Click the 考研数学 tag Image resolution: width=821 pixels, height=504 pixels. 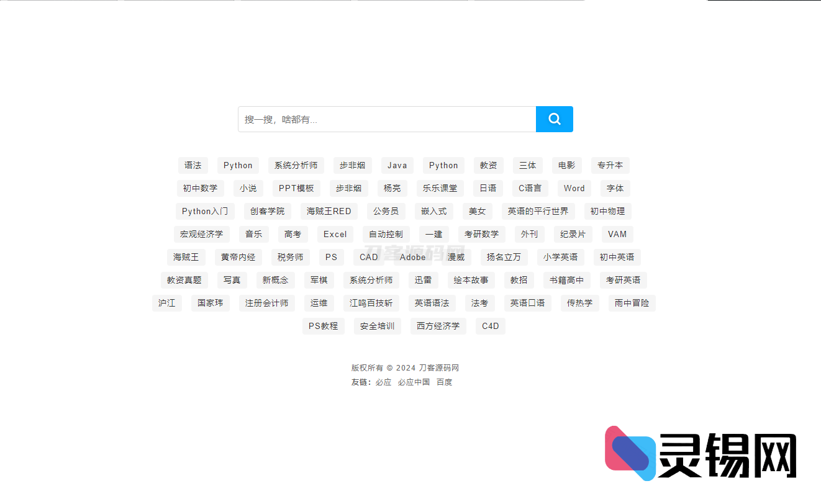(x=482, y=234)
